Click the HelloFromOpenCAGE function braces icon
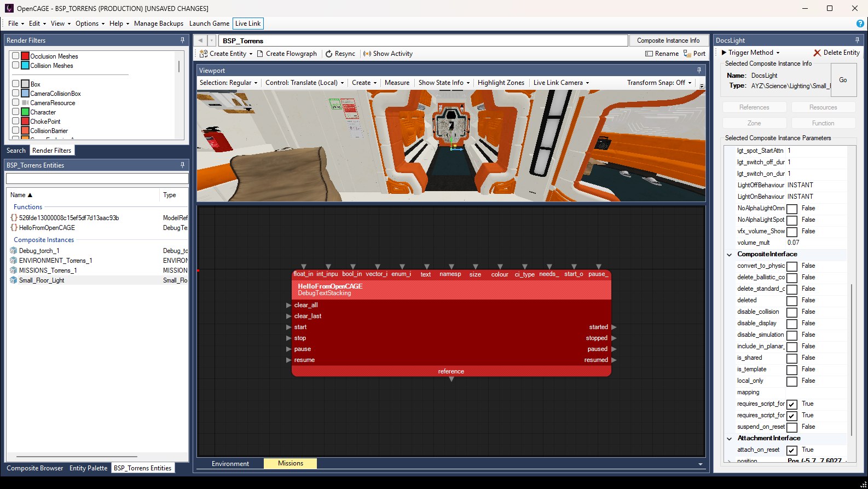The image size is (868, 489). tap(14, 228)
